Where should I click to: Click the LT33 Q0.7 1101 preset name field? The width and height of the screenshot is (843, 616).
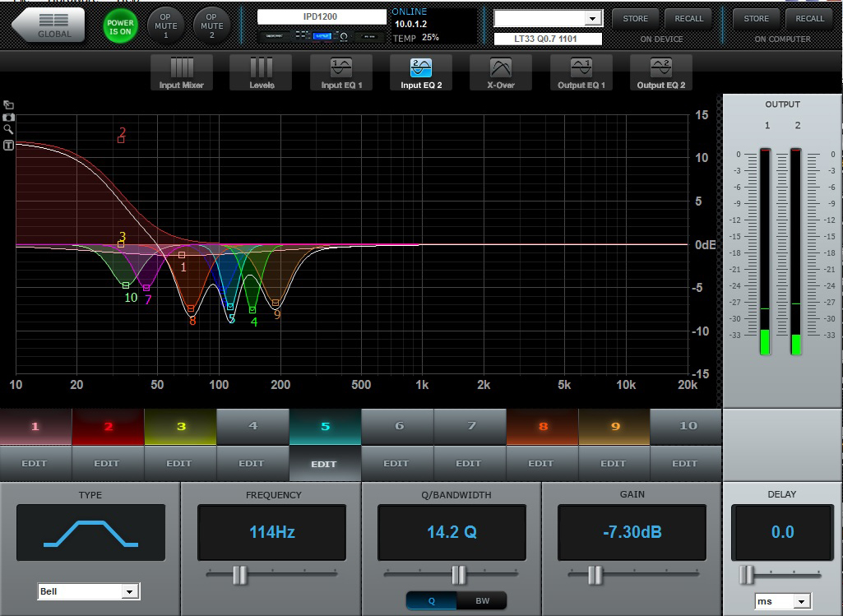pos(548,39)
